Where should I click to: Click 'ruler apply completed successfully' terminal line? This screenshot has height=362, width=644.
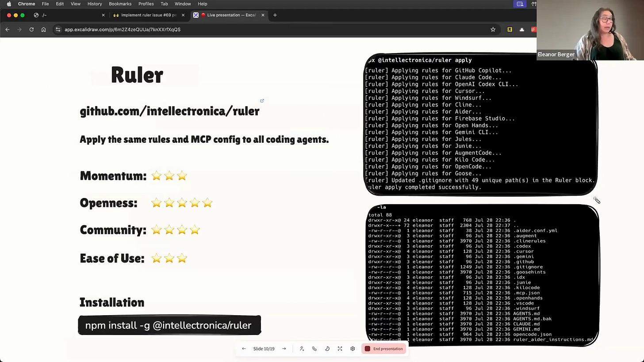click(x=425, y=187)
